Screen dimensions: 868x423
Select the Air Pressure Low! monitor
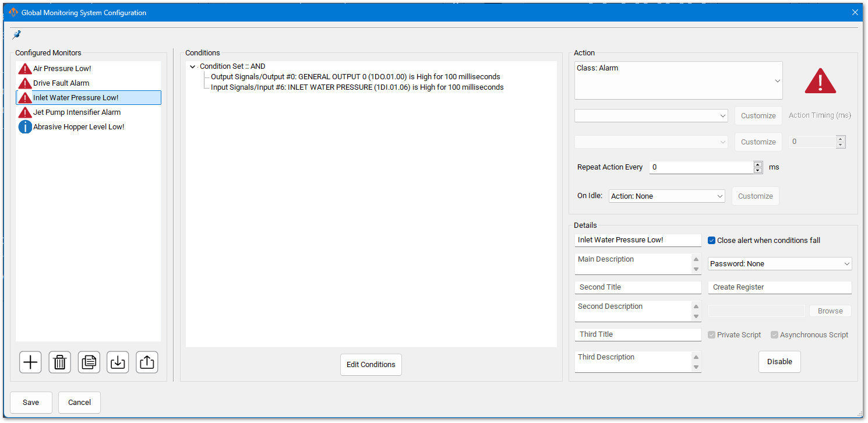(62, 69)
